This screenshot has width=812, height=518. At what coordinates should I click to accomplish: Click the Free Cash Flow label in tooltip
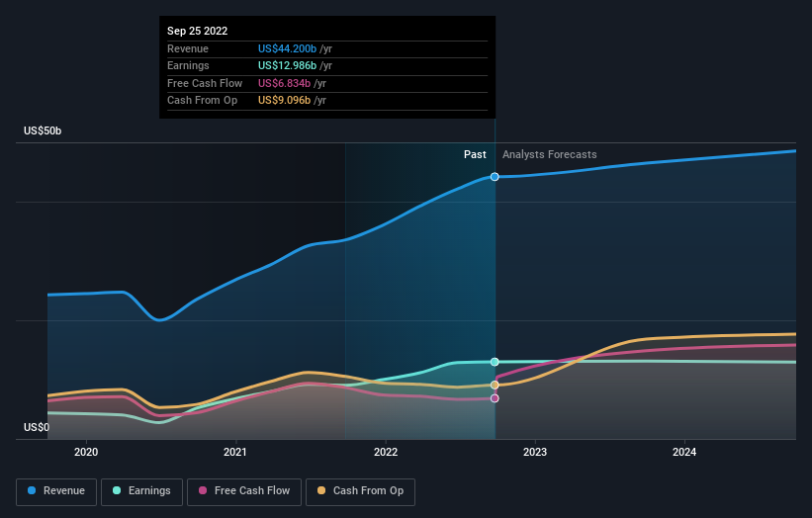[x=205, y=83]
